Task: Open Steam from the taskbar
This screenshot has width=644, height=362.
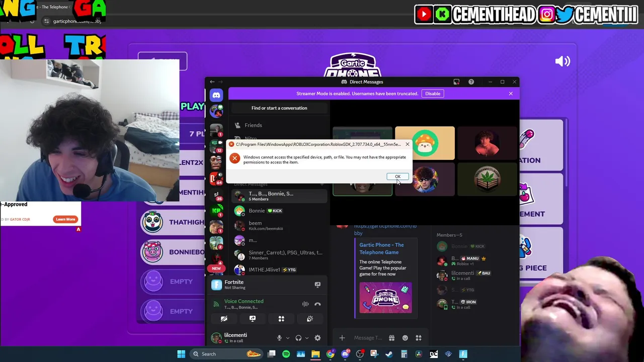Action: (389, 354)
